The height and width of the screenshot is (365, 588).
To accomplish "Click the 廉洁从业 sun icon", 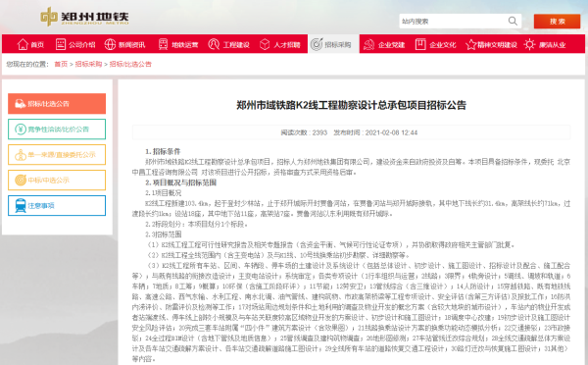I will (529, 44).
